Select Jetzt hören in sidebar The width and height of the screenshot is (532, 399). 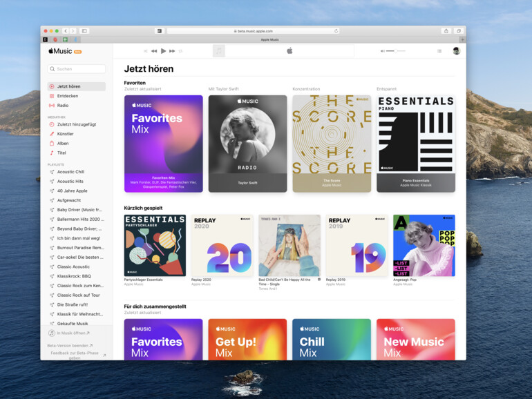click(77, 86)
